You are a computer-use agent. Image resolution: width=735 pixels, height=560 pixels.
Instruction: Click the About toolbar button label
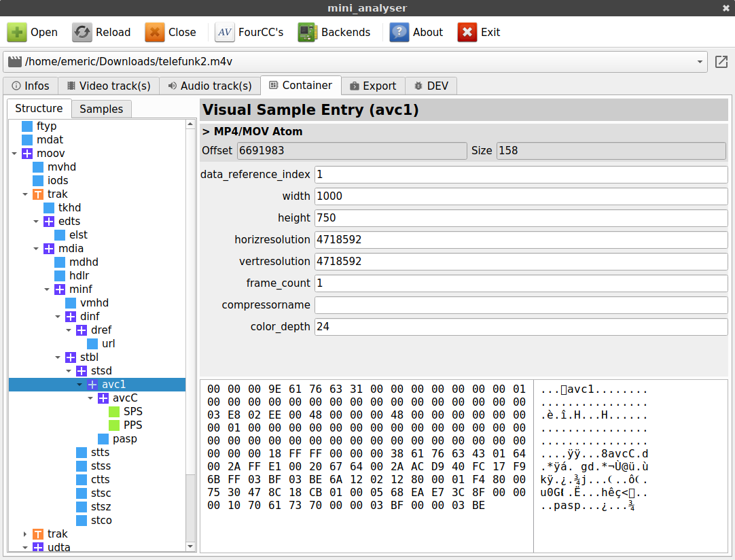427,33
